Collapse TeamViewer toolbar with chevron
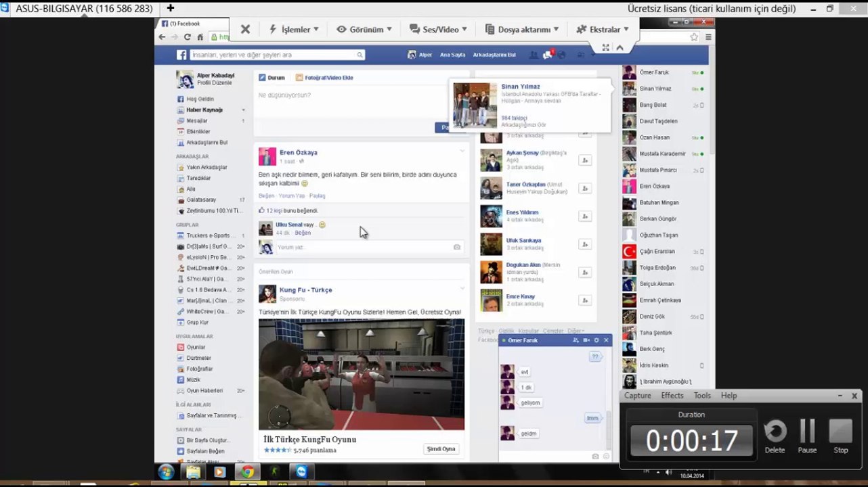This screenshot has height=487, width=868. pos(620,47)
